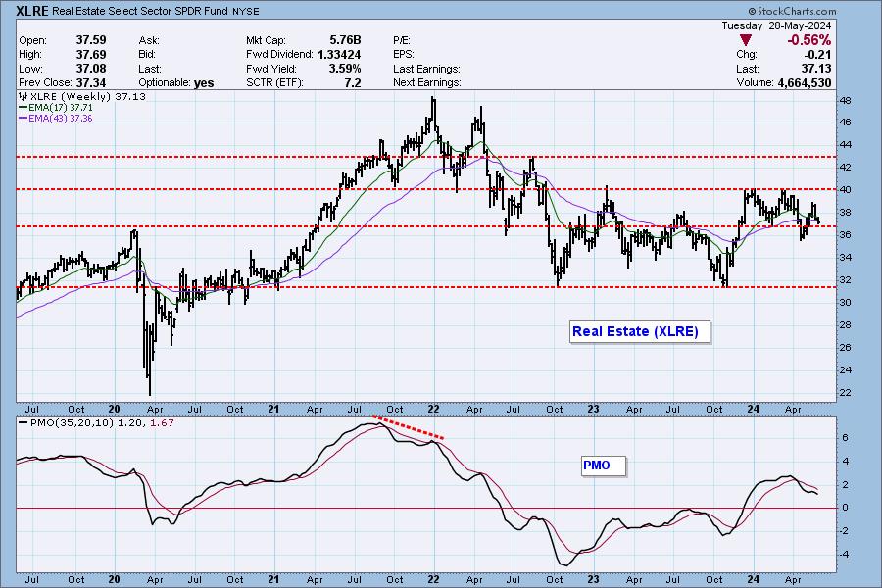Click the 0 label on the PMO axis
The width and height of the screenshot is (882, 588).
pos(846,507)
